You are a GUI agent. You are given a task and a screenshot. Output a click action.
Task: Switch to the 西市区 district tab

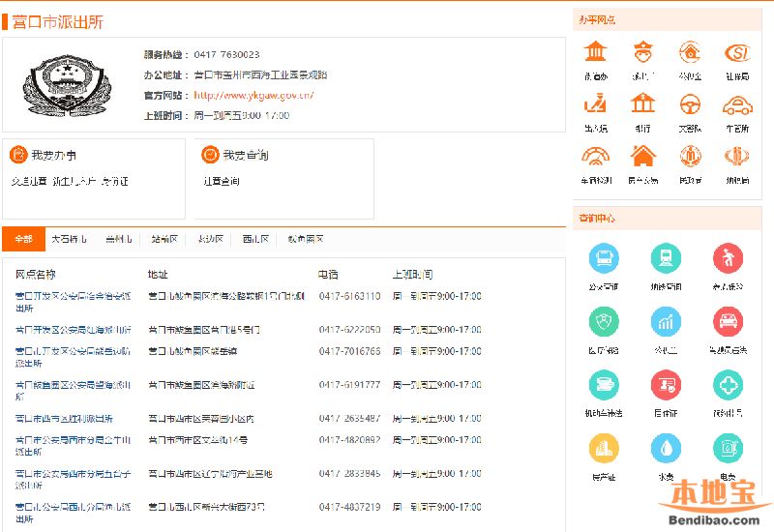tap(255, 239)
